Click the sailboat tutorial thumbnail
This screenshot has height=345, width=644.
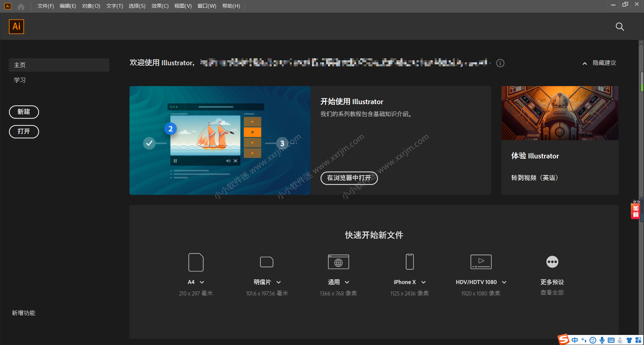coord(220,141)
